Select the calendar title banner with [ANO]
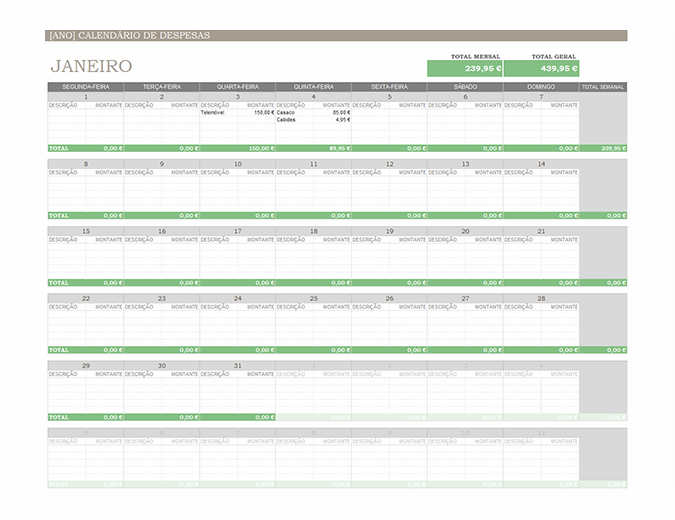 coord(129,35)
